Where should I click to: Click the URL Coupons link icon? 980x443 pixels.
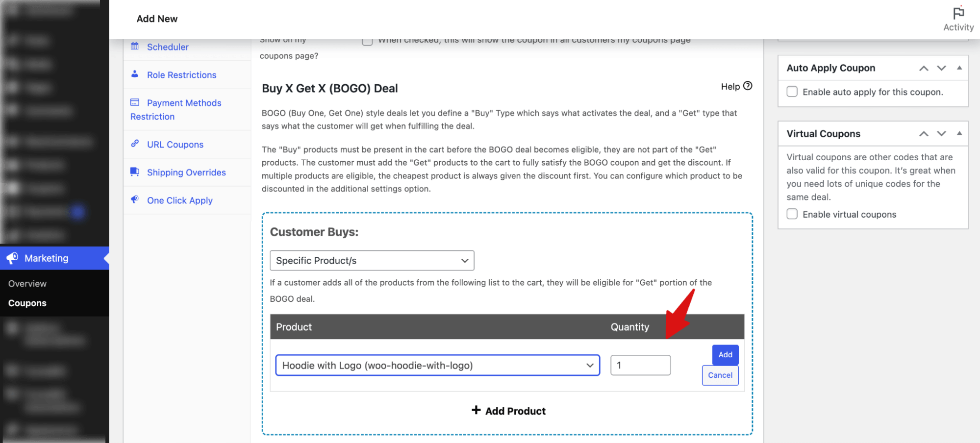(x=135, y=144)
